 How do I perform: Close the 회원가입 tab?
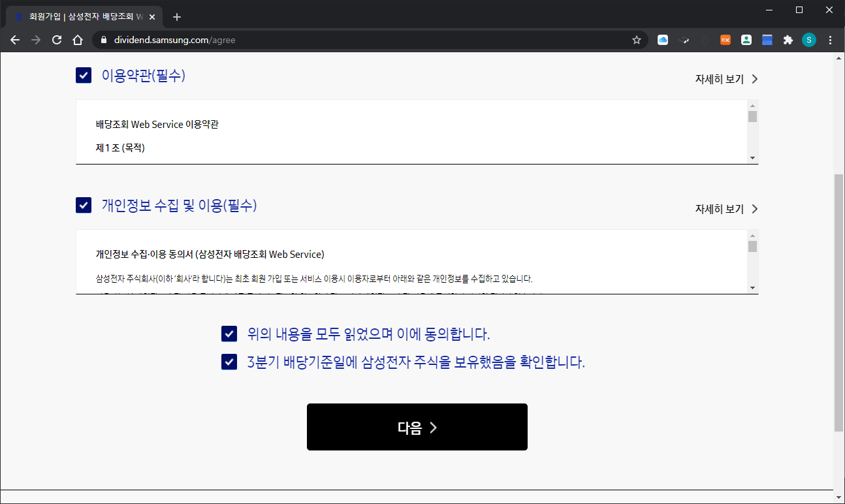click(x=153, y=16)
